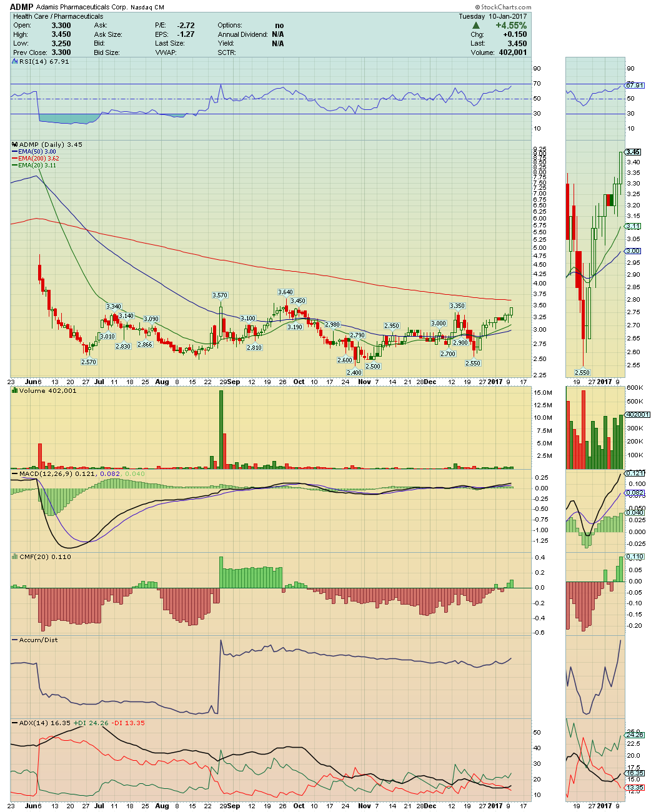Screen dimensions: 656x812
Task: Click the +DI 24.26 green label
Action: coord(91,723)
